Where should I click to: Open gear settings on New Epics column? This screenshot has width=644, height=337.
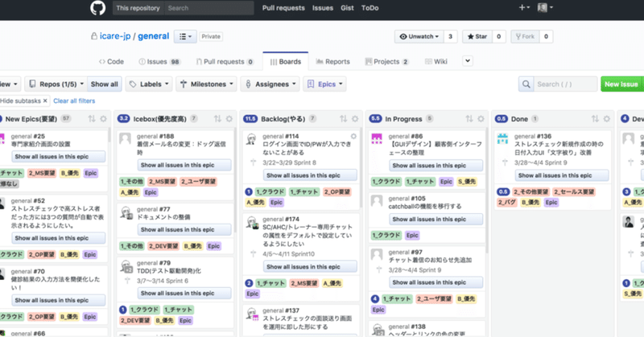pos(104,118)
